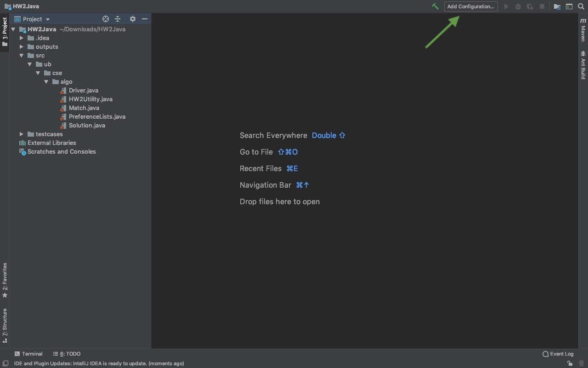Expand the testcases folder
This screenshot has width=588, height=368.
(22, 134)
